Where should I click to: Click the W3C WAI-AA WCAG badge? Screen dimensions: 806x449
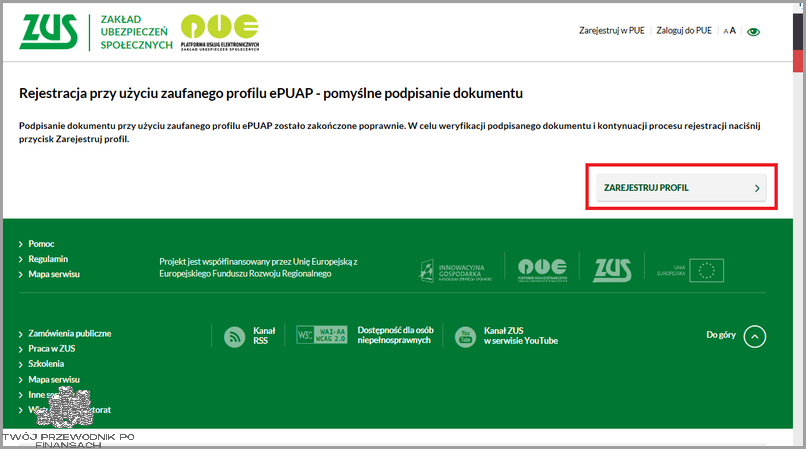[x=322, y=334]
